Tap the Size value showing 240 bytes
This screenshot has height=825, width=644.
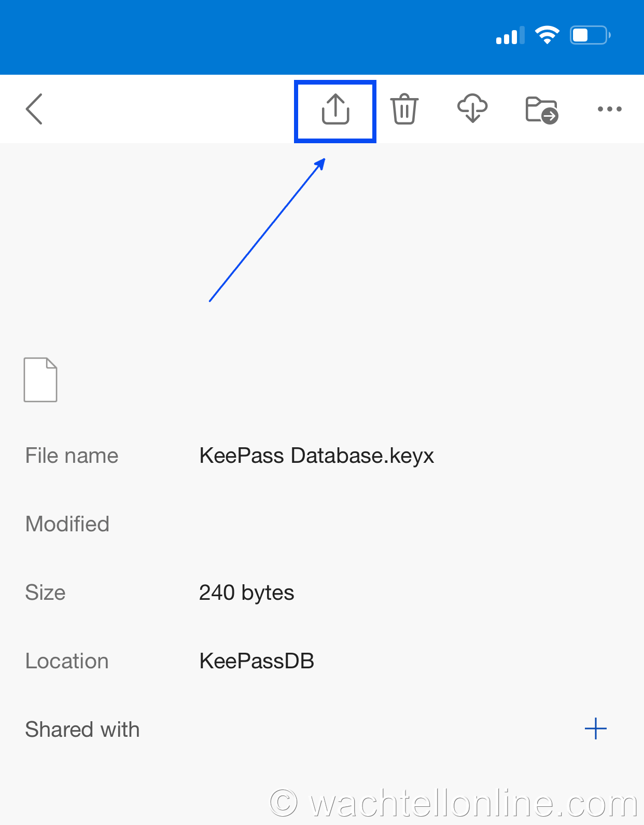pyautogui.click(x=246, y=593)
